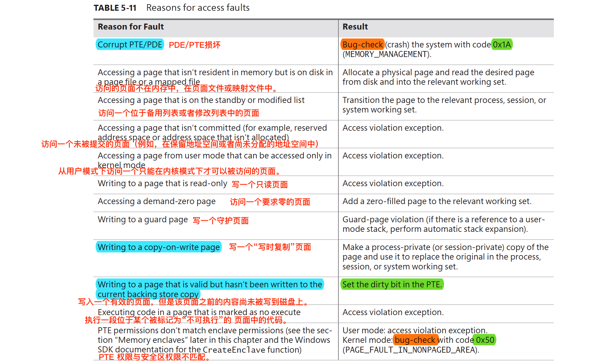Image resolution: width=601 pixels, height=364 pixels.
Task: Click the green-highlighted "0x1A" code
Action: coord(502,45)
